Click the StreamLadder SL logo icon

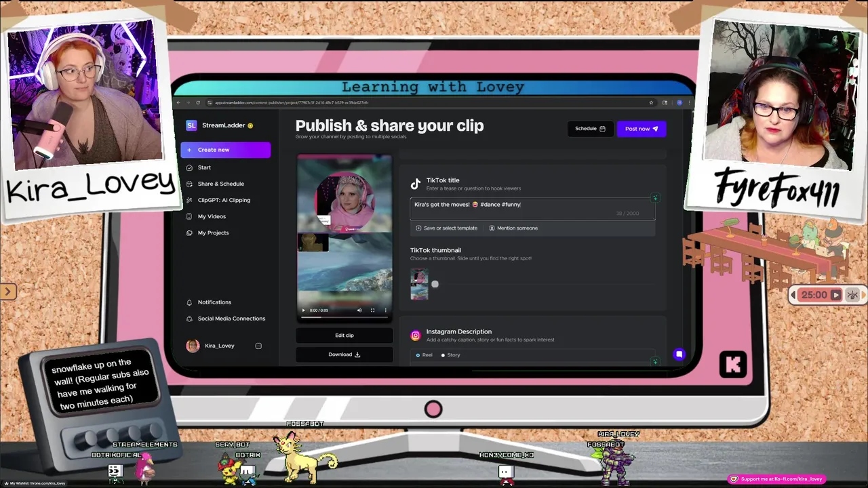pos(191,125)
